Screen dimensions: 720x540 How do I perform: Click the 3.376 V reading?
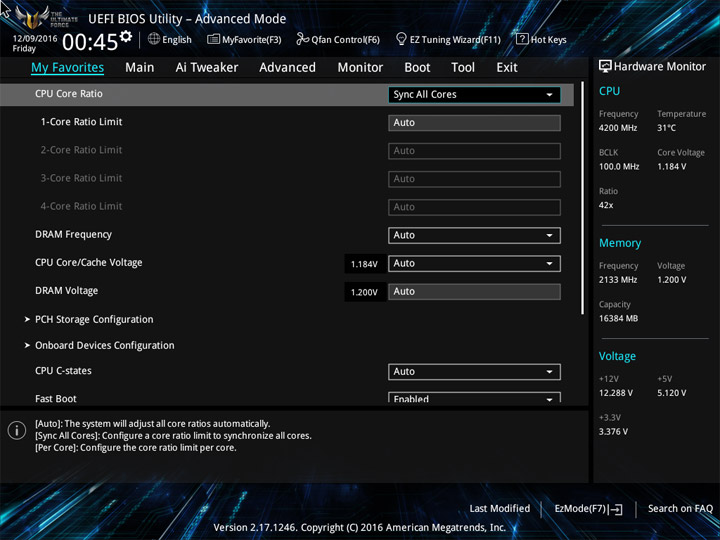tap(613, 432)
